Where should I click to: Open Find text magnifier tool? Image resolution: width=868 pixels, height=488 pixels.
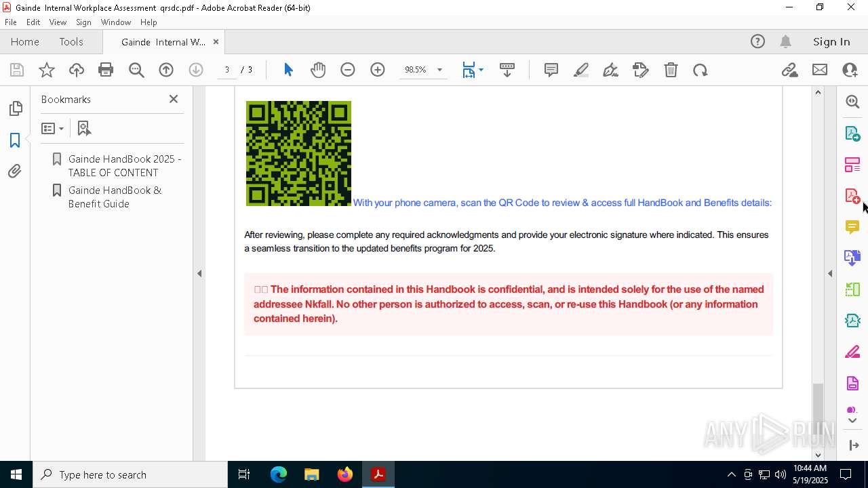pyautogui.click(x=136, y=70)
